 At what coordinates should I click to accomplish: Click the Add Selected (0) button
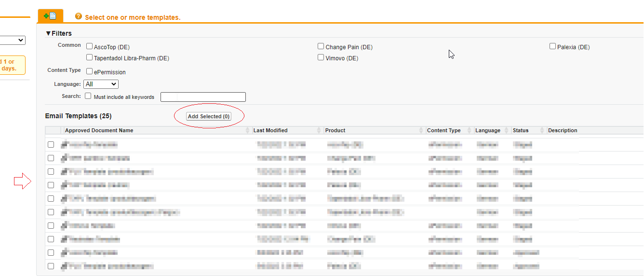point(209,116)
